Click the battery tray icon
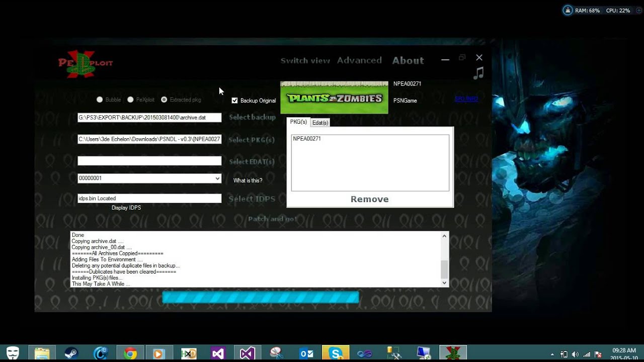644x362 pixels. click(564, 354)
